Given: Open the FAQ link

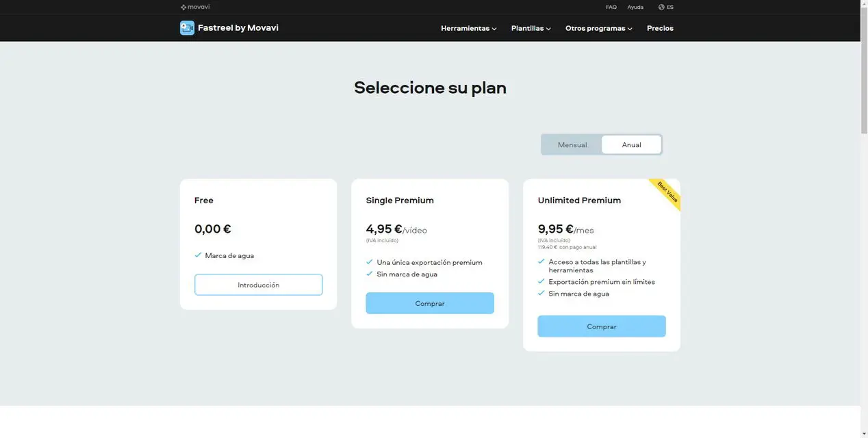Looking at the screenshot, I should click(x=611, y=7).
